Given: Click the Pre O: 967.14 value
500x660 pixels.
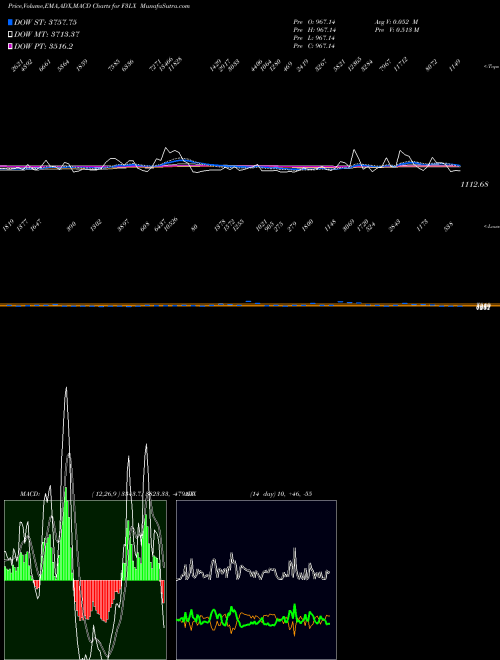Looking at the screenshot, I should 314,22.
